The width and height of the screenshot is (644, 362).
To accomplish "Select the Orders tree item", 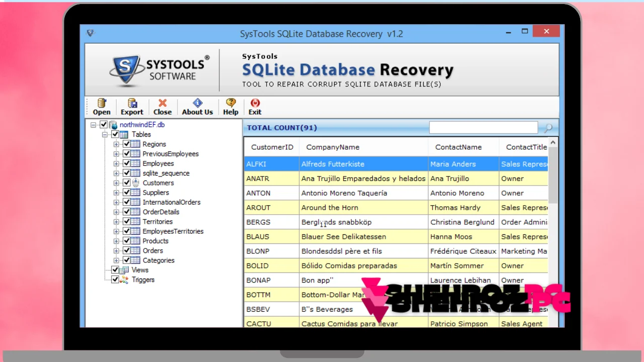I will coord(153,250).
